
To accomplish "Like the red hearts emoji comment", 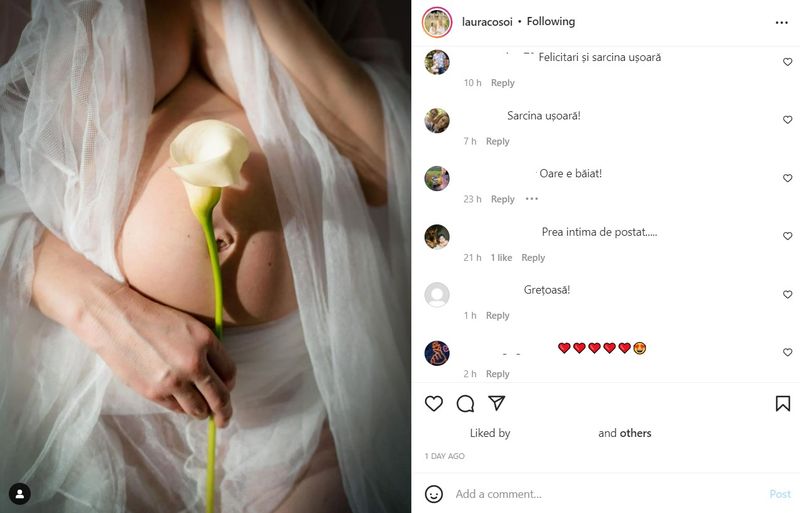I will [787, 352].
